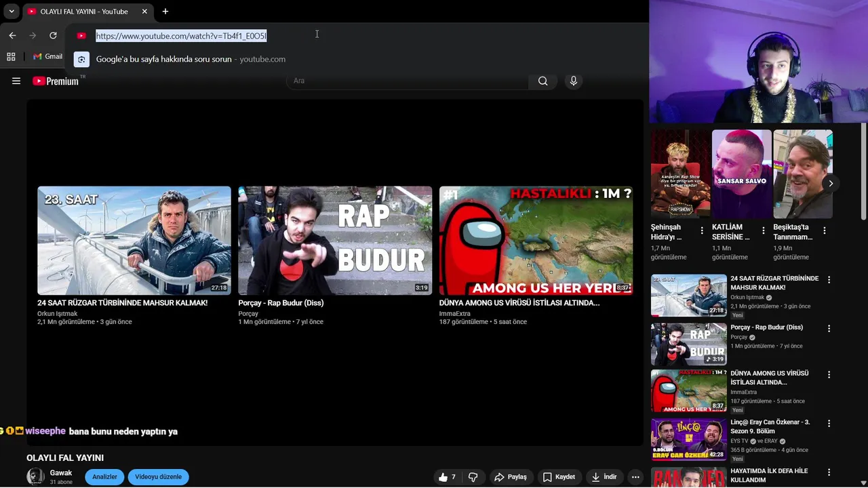The height and width of the screenshot is (488, 868).
Task: Start voice search with microphone icon
Action: point(574,81)
